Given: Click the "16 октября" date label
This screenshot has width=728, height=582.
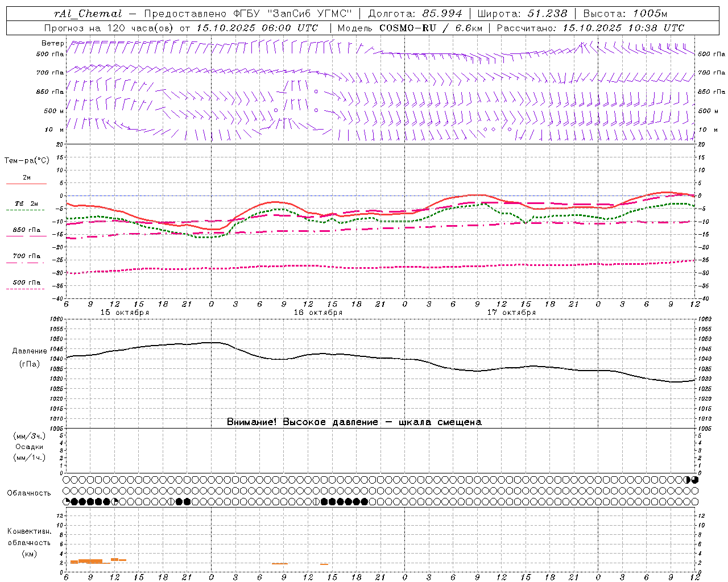Looking at the screenshot, I should pyautogui.click(x=318, y=313).
